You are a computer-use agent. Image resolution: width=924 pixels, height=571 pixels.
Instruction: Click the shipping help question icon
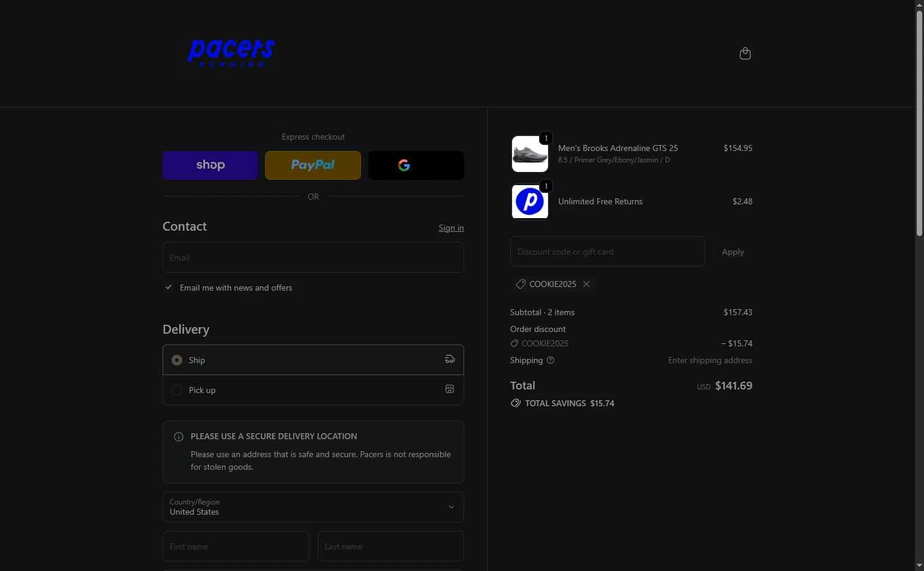(550, 360)
